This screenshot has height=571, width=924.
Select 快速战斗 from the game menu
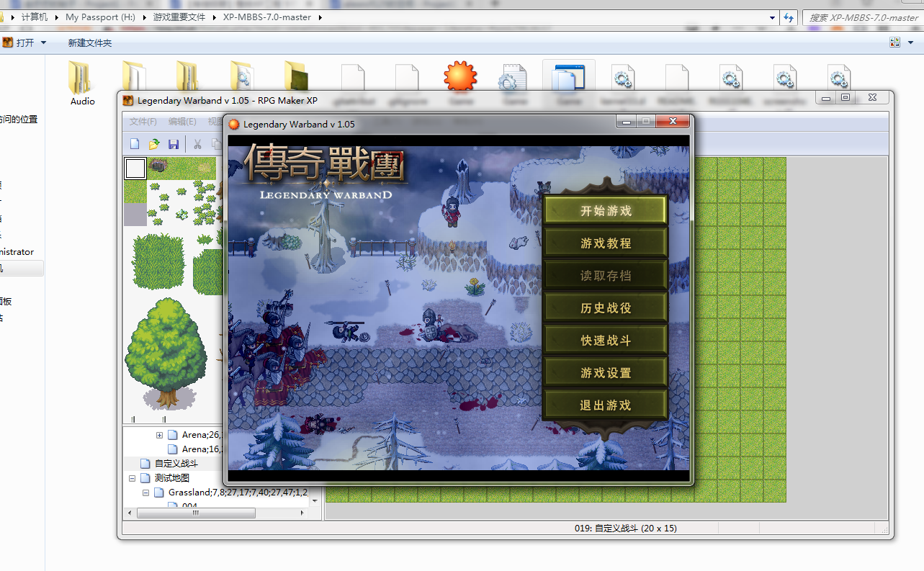coord(606,341)
